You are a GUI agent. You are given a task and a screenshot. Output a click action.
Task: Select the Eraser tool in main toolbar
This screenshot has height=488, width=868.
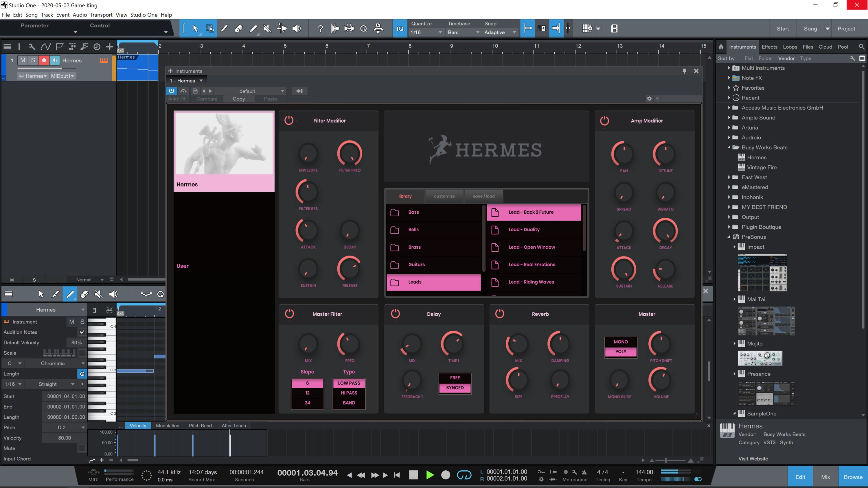point(239,29)
